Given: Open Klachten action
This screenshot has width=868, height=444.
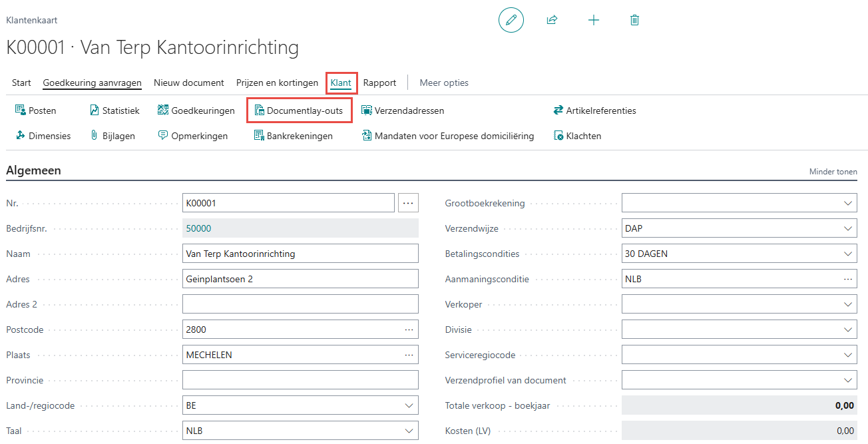Looking at the screenshot, I should point(577,136).
